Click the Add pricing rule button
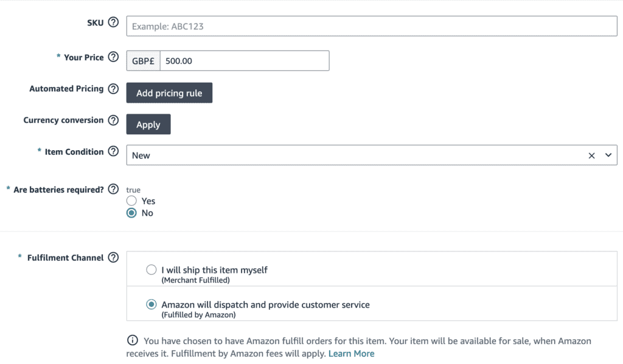The height and width of the screenshot is (364, 623). (x=169, y=93)
